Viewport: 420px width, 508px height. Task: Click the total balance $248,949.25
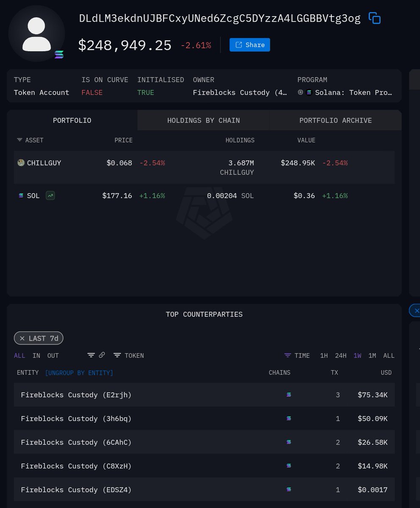125,45
